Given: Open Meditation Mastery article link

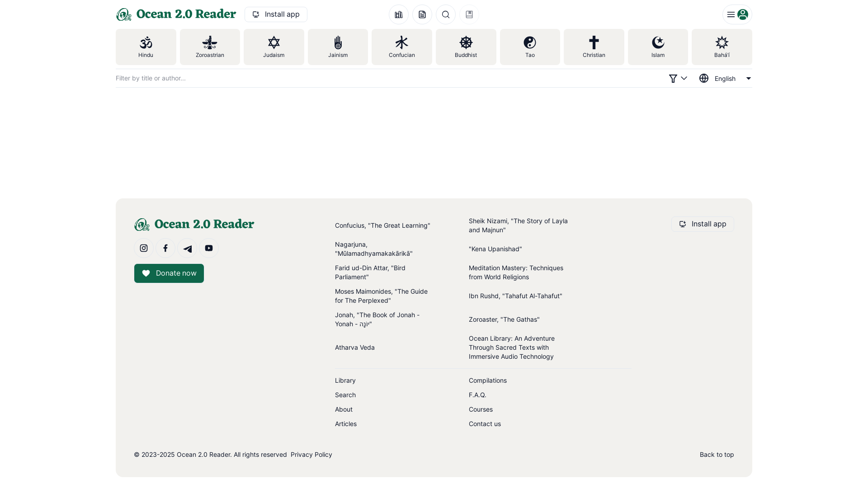Looking at the screenshot, I should tap(516, 272).
